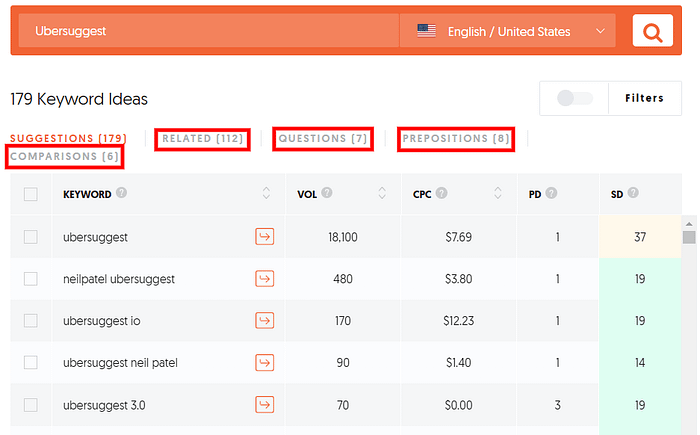This screenshot has height=435, width=700.
Task: Open ubersuggest io arrow icon
Action: [x=265, y=320]
